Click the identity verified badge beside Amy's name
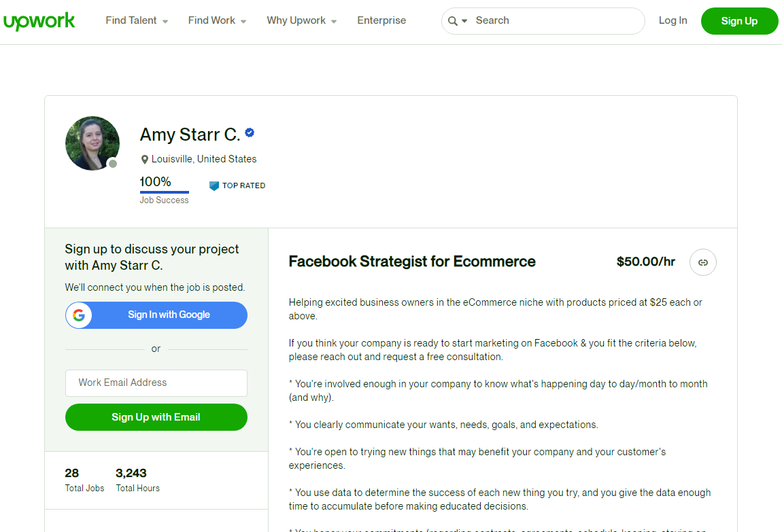The width and height of the screenshot is (782, 532). tap(250, 133)
